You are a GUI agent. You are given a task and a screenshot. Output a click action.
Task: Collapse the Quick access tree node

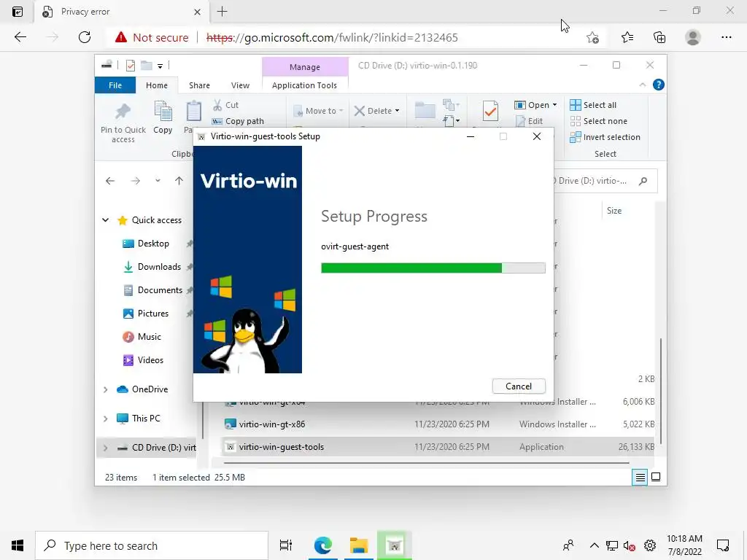(x=105, y=220)
